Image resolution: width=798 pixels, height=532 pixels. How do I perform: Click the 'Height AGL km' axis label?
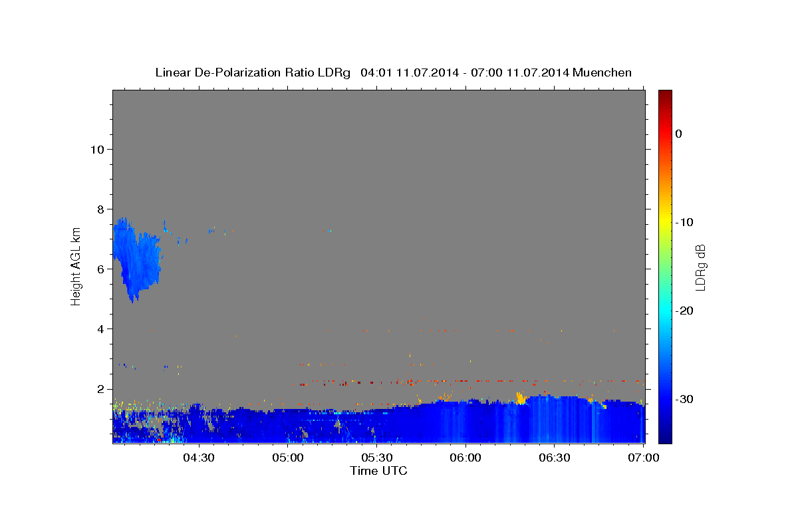point(76,265)
